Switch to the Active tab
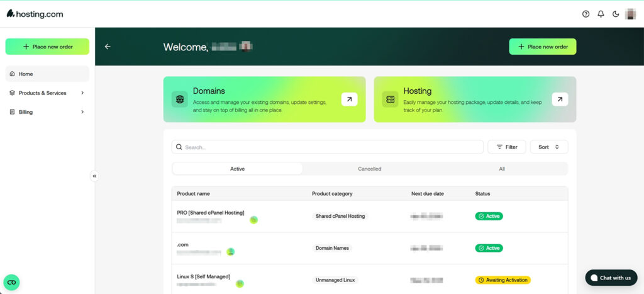The image size is (644, 294). click(237, 169)
